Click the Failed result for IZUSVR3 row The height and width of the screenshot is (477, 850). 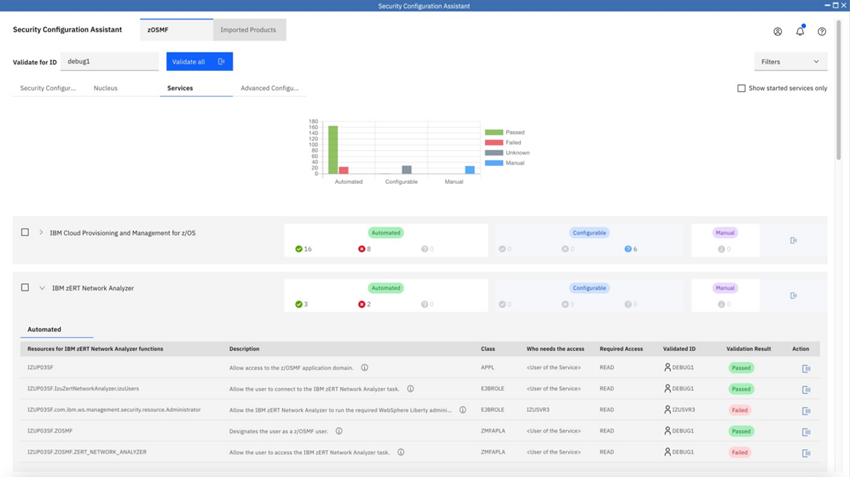(x=739, y=410)
